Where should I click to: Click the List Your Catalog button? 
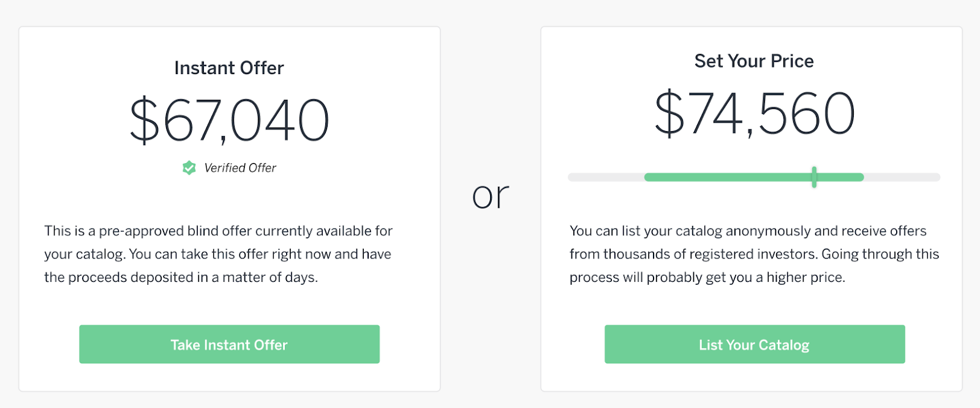(x=755, y=344)
